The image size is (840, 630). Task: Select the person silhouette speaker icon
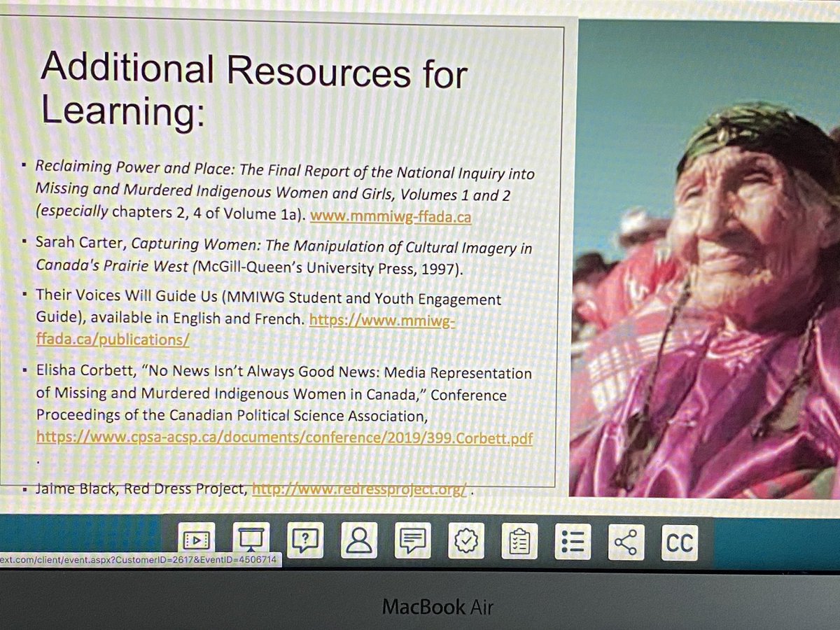point(359,540)
